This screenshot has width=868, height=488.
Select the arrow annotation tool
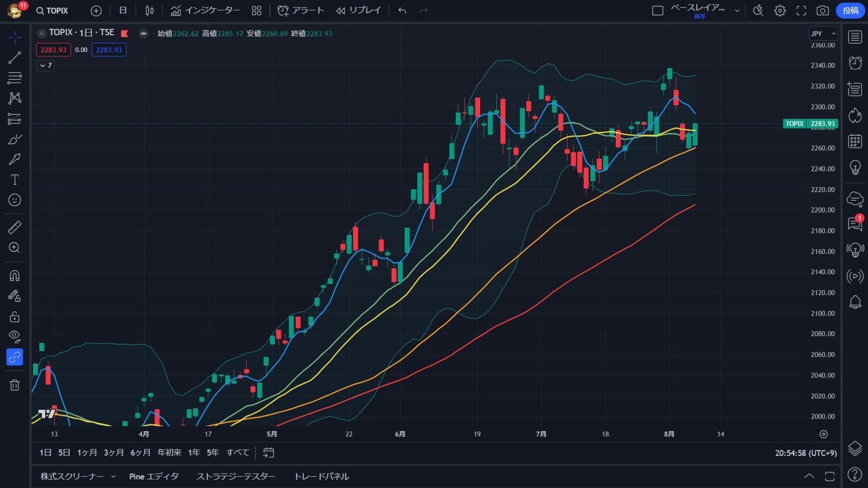(15, 159)
